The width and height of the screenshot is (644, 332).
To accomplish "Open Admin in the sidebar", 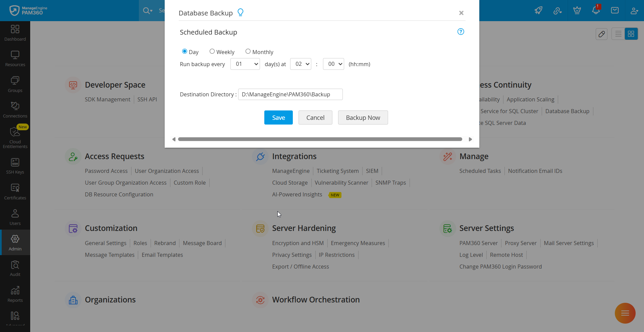I will pyautogui.click(x=15, y=243).
